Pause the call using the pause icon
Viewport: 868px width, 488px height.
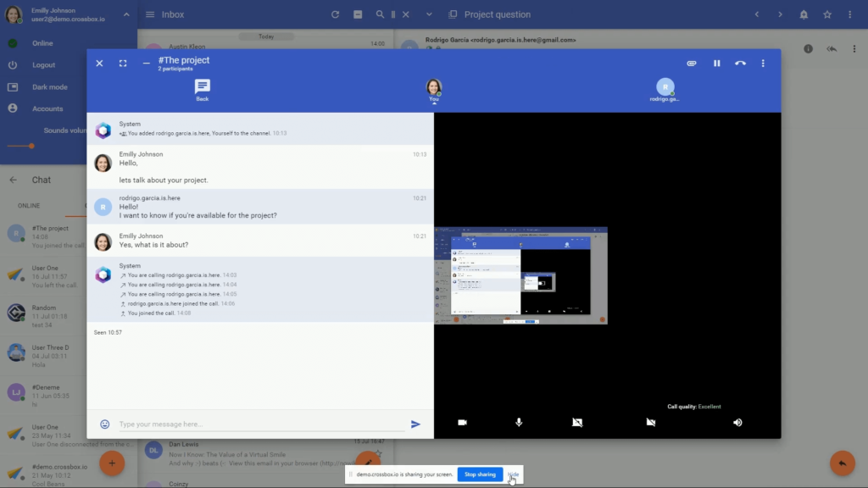[716, 64]
